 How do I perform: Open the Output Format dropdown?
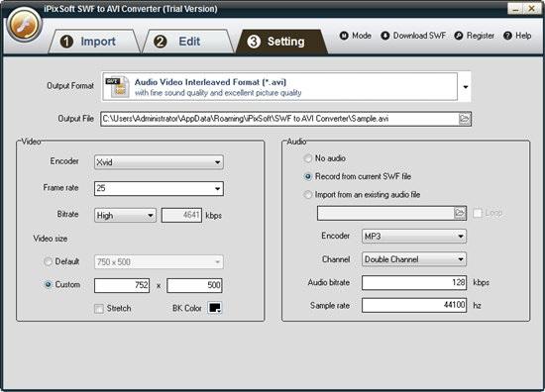click(466, 87)
